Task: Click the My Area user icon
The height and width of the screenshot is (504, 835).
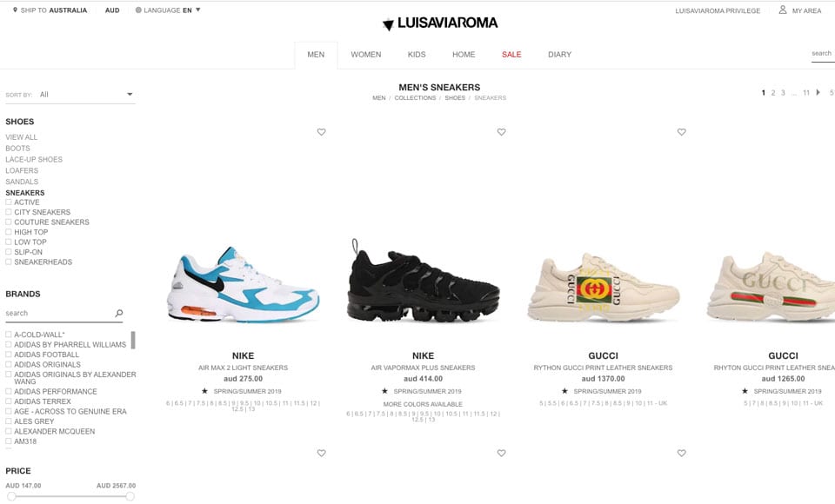Action: coord(782,10)
